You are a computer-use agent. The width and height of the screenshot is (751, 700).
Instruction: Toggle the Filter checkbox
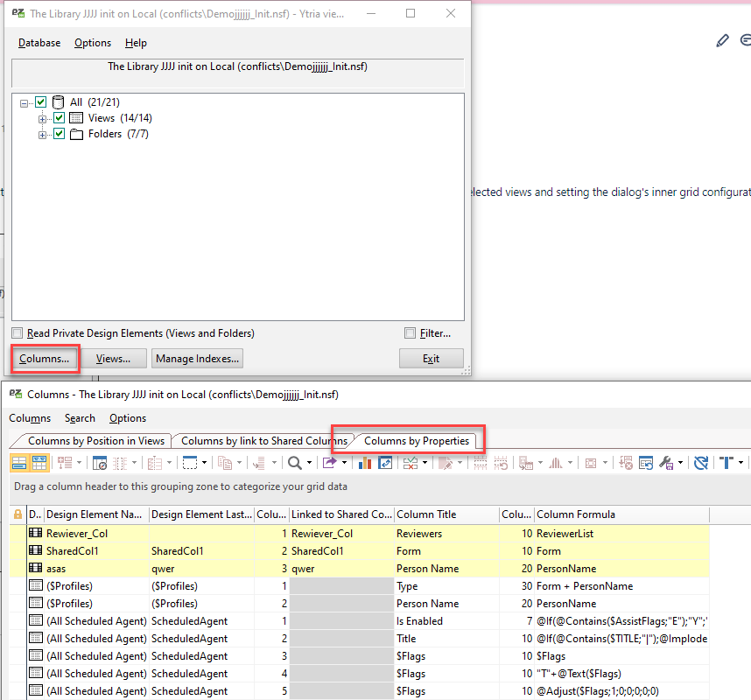(410, 332)
